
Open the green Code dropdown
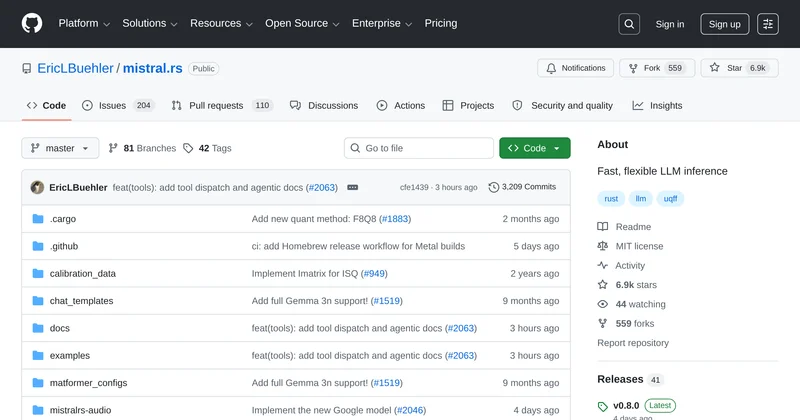pyautogui.click(x=534, y=148)
